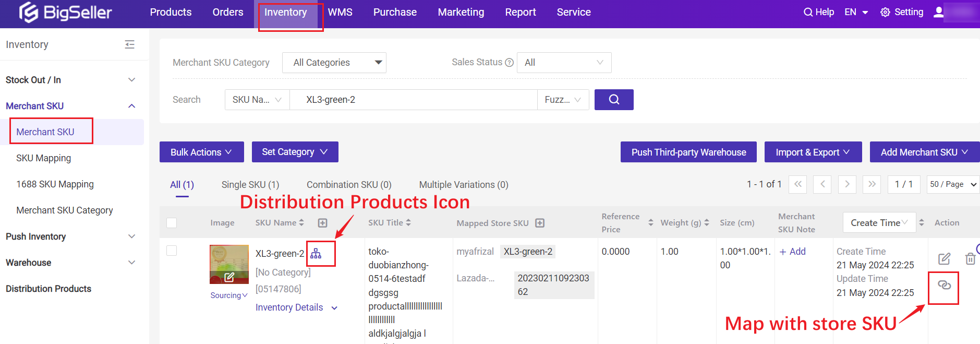Open Merchant SKU Category All Categories dropdown
980x344 pixels.
click(334, 63)
